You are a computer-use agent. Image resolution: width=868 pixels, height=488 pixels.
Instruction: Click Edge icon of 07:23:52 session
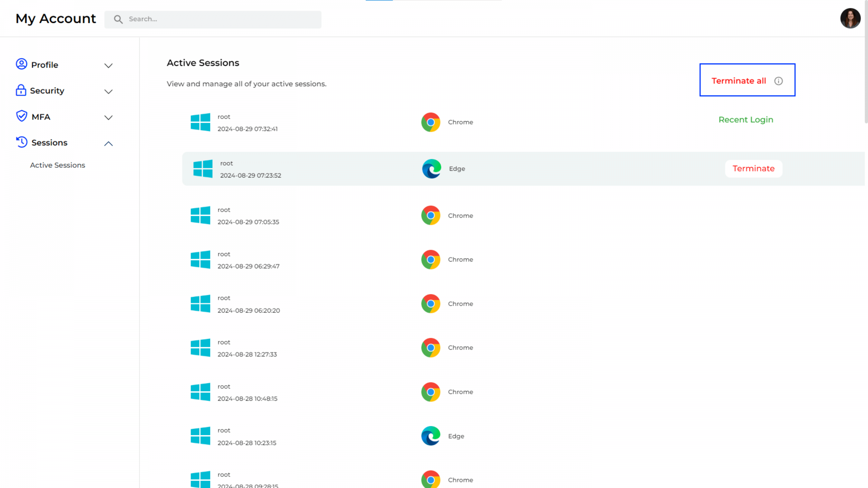pos(432,168)
